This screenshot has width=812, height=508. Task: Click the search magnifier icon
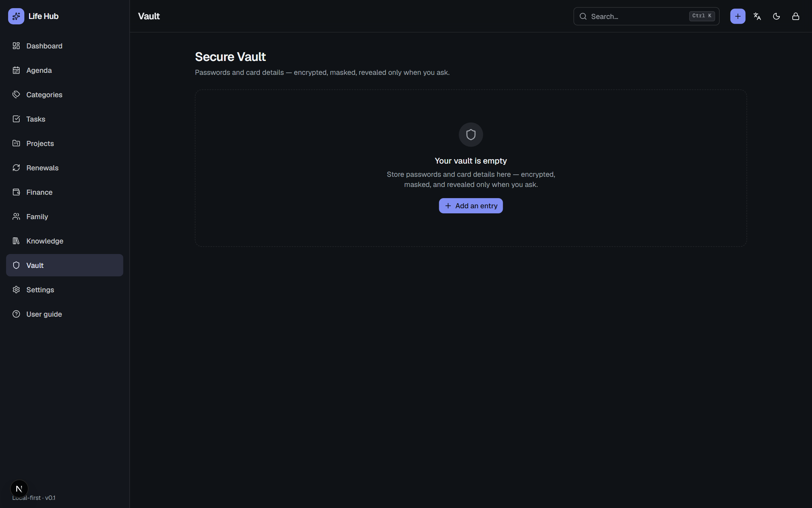click(583, 16)
